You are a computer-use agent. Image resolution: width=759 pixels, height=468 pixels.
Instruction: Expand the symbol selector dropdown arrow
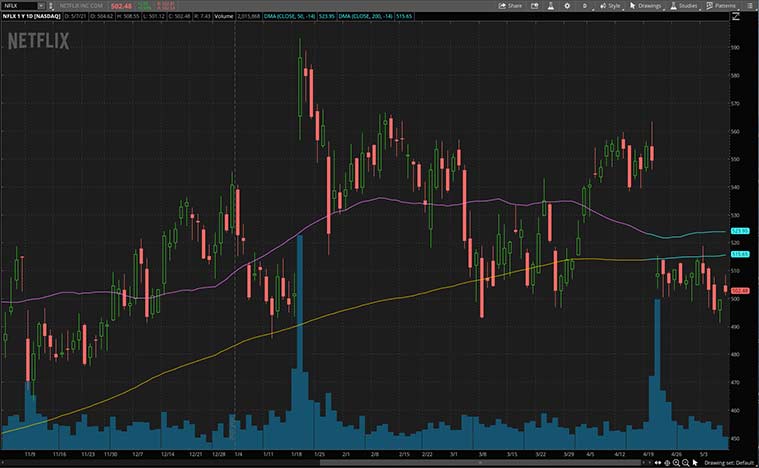(40, 5)
